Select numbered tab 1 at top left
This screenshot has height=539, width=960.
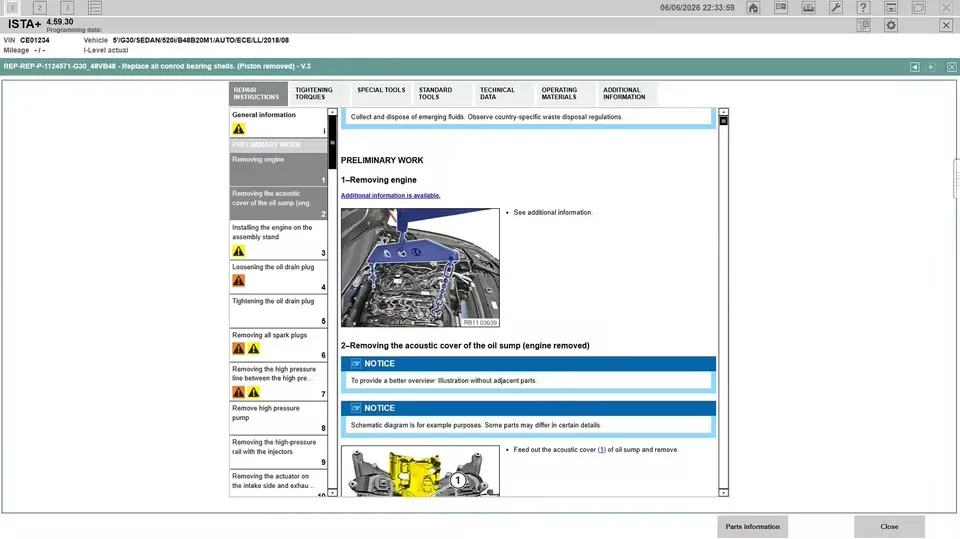point(12,8)
